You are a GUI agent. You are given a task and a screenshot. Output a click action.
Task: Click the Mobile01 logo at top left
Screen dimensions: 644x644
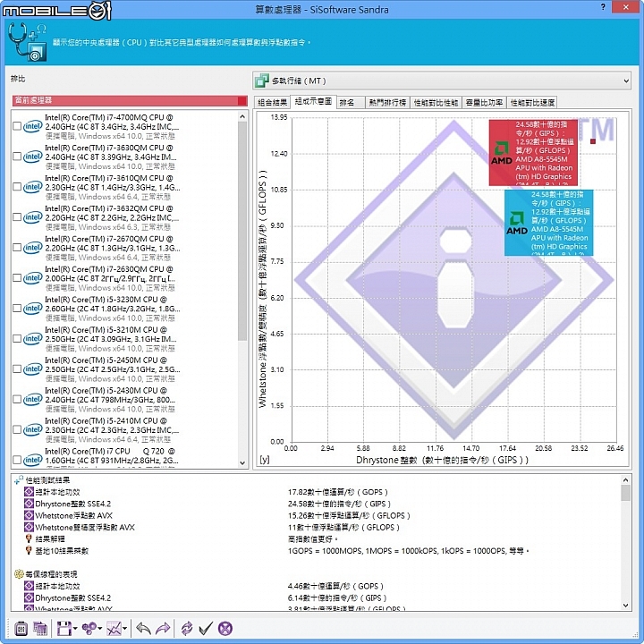click(56, 10)
